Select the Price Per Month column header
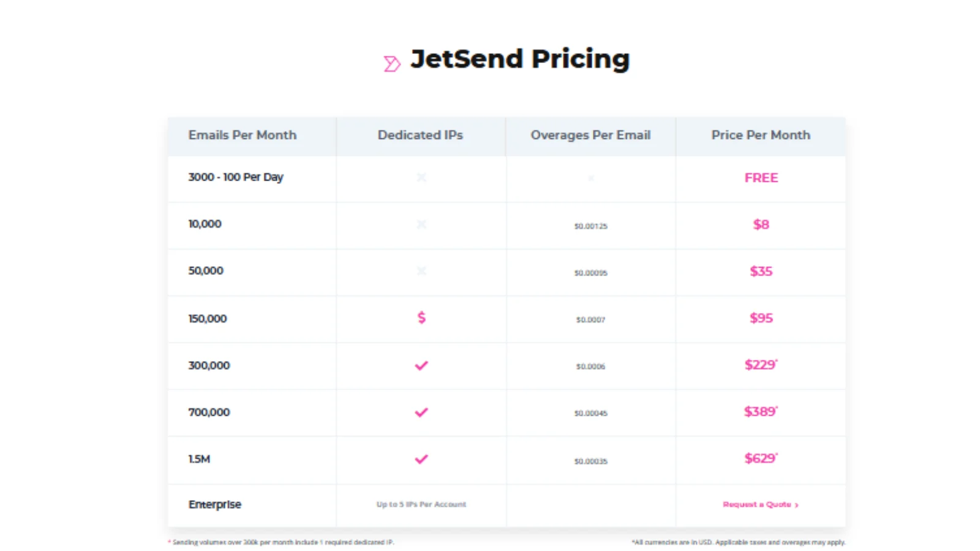The image size is (980, 551). click(x=761, y=135)
